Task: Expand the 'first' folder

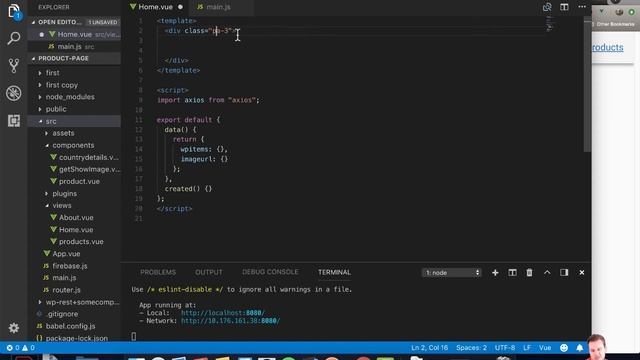Action: (x=53, y=73)
